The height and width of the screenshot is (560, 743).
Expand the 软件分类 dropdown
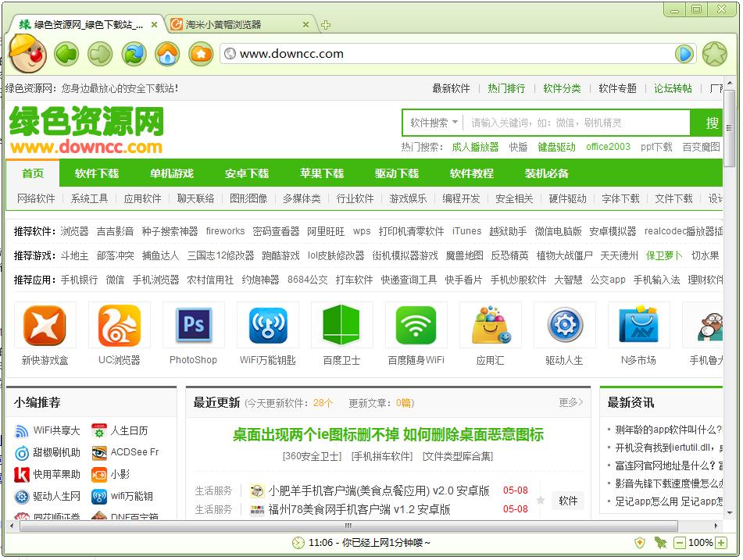coord(562,88)
